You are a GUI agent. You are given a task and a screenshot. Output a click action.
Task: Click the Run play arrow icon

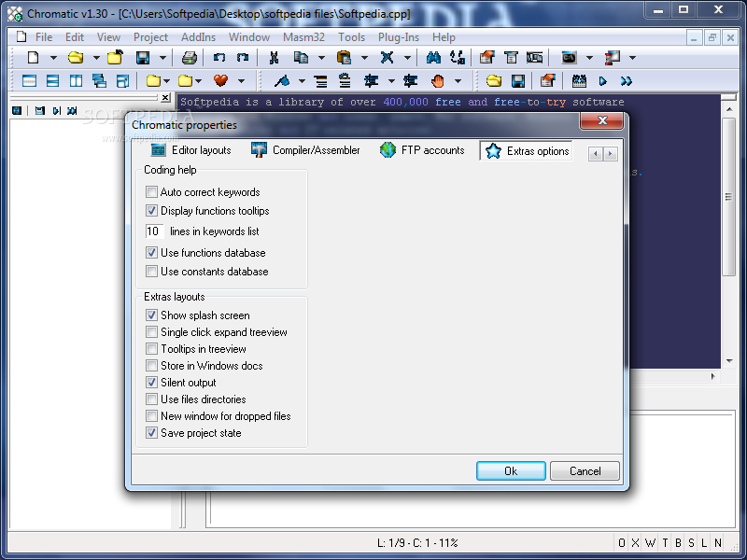click(602, 81)
